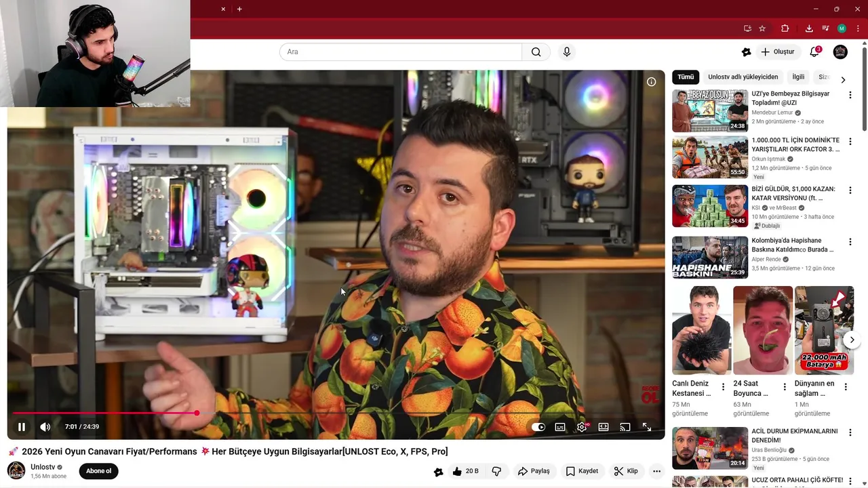The width and height of the screenshot is (868, 488).
Task: Open Chrome profile M avatar
Action: click(842, 28)
